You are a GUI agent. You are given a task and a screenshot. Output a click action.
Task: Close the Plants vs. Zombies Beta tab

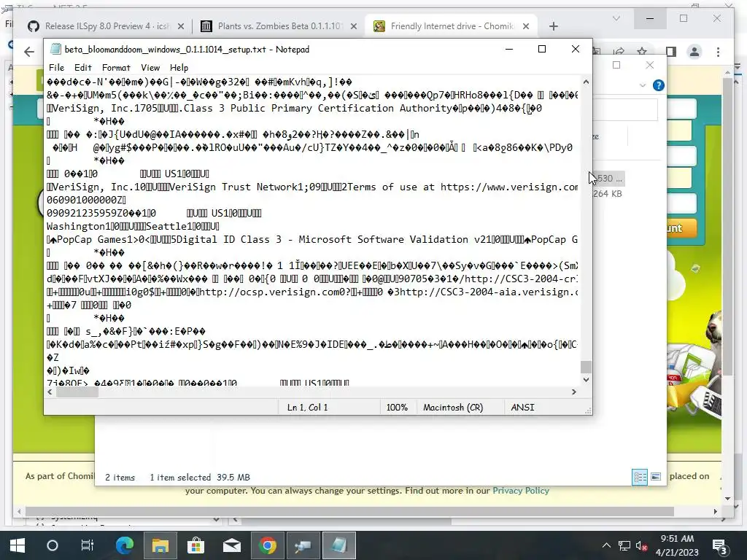354,26
